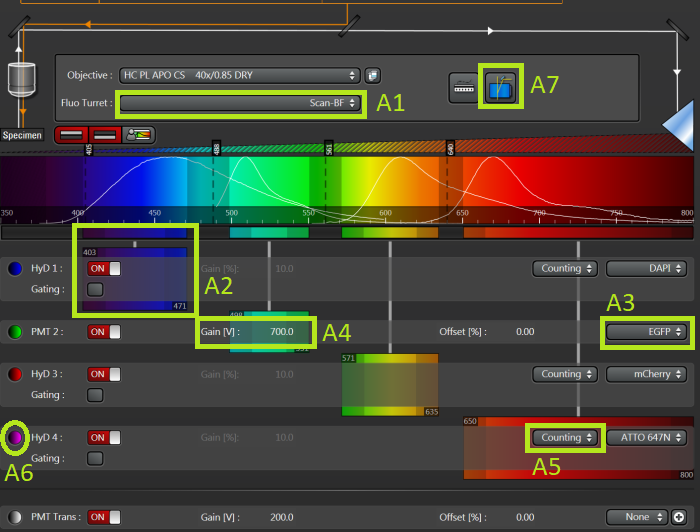
Task: Enable Gating checkbox for HyD 4
Action: (x=95, y=458)
